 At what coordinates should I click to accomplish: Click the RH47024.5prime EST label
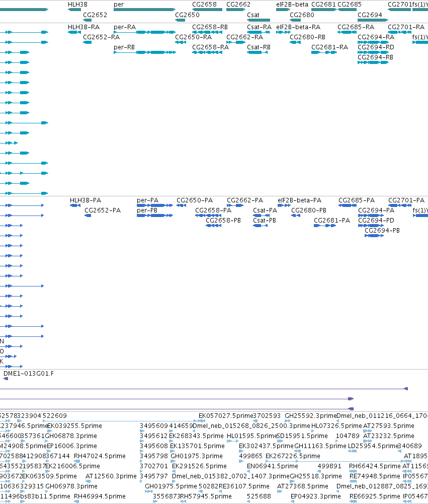coord(100,456)
